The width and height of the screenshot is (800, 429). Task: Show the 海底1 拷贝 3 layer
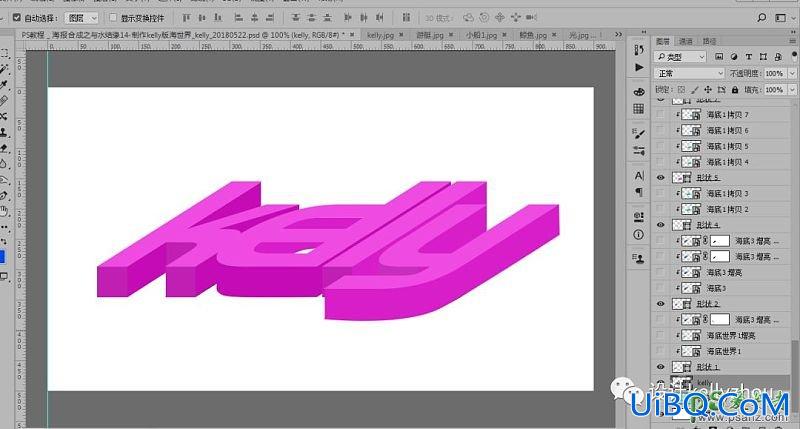[661, 193]
